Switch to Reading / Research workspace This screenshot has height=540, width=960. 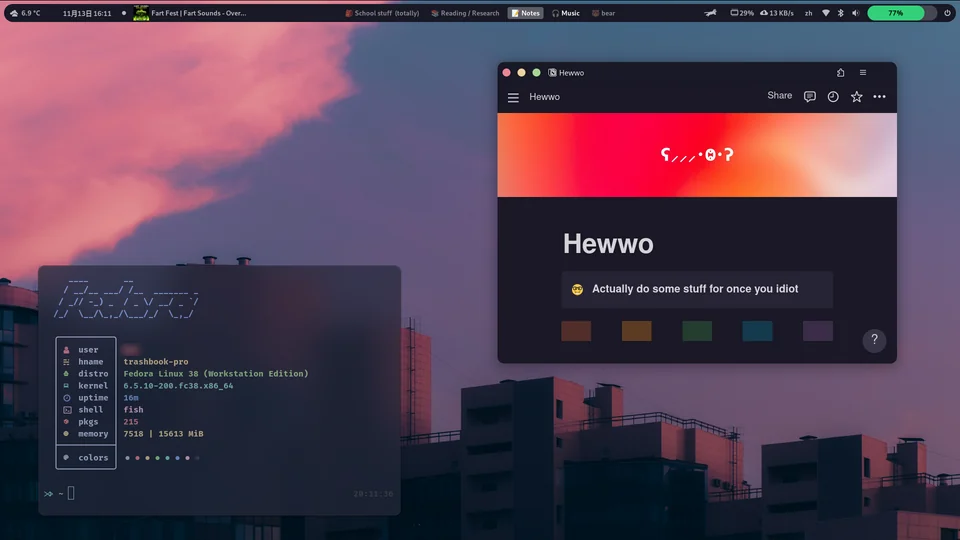[x=465, y=13]
